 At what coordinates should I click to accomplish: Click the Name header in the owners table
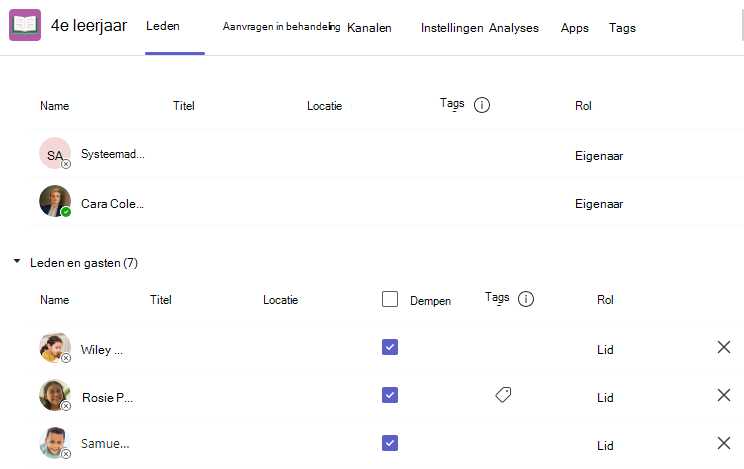pos(55,106)
